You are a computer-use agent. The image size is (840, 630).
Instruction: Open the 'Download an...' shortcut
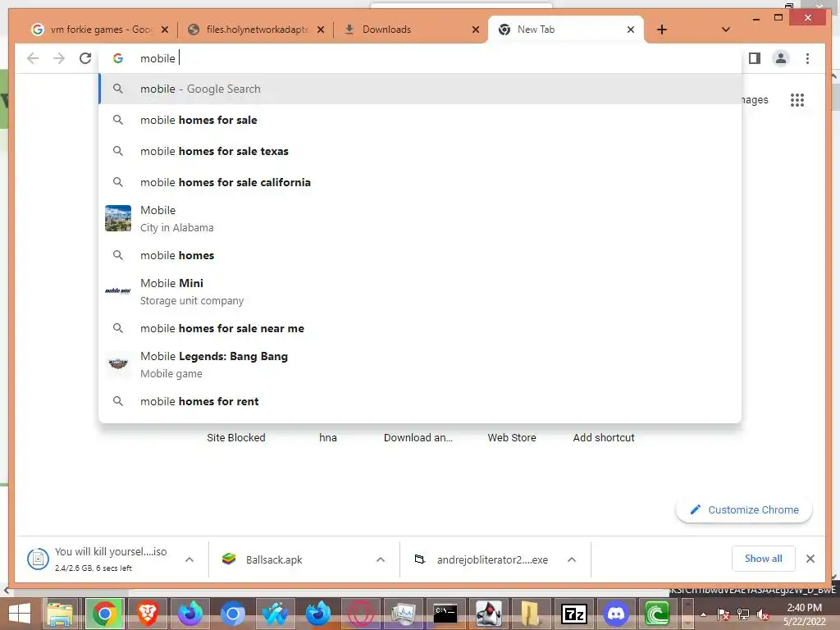(418, 437)
